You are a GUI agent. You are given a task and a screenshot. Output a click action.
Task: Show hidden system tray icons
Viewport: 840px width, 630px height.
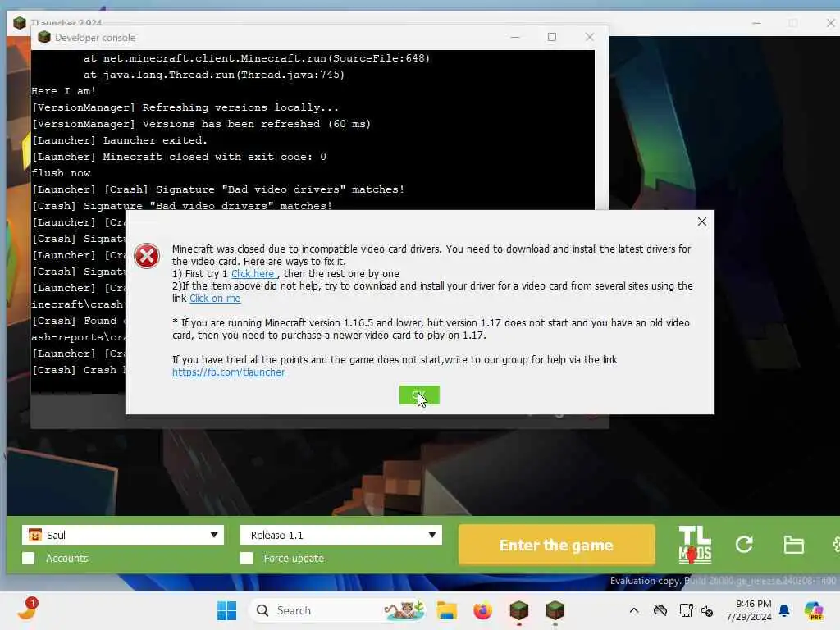pos(634,610)
